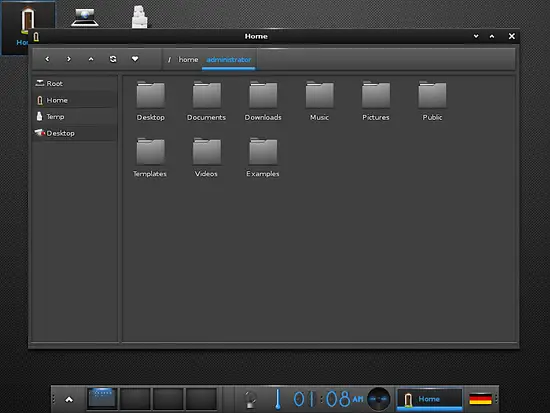This screenshot has height=413, width=550.
Task: Select the Home taskbar entry
Action: click(429, 399)
